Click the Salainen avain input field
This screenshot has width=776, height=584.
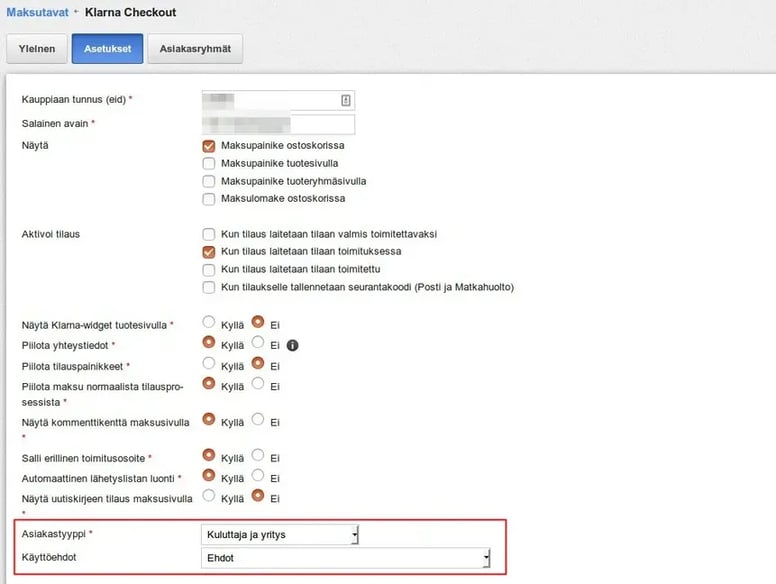point(278,124)
